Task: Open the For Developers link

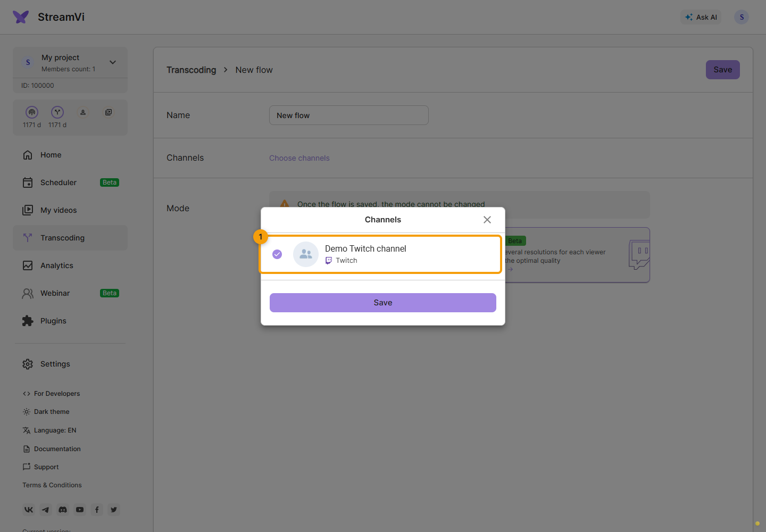Action: click(x=51, y=394)
